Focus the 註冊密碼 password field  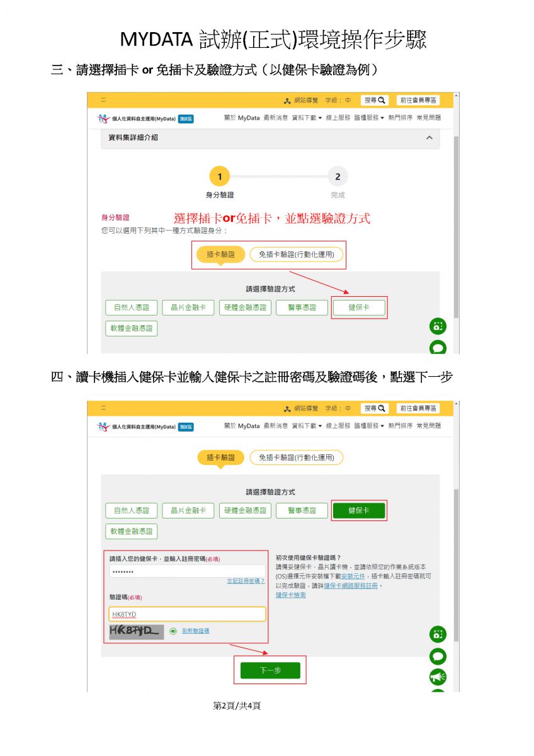tap(187, 571)
